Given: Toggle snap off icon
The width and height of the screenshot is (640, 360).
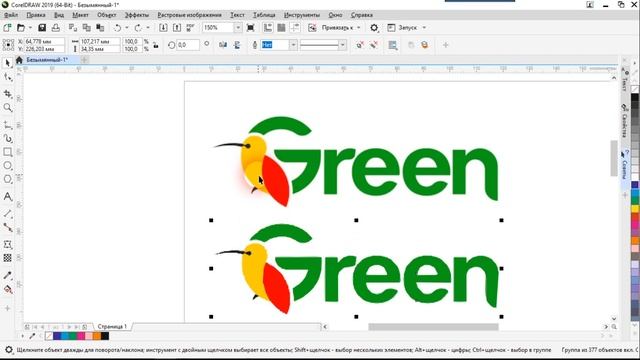Looking at the screenshot, I should pyautogui.click(x=312, y=27).
